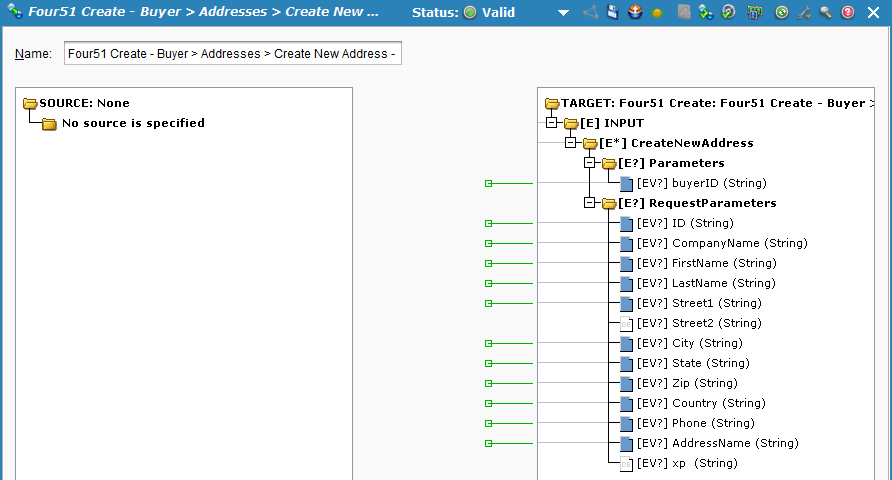Click the red question mark help icon

click(848, 13)
